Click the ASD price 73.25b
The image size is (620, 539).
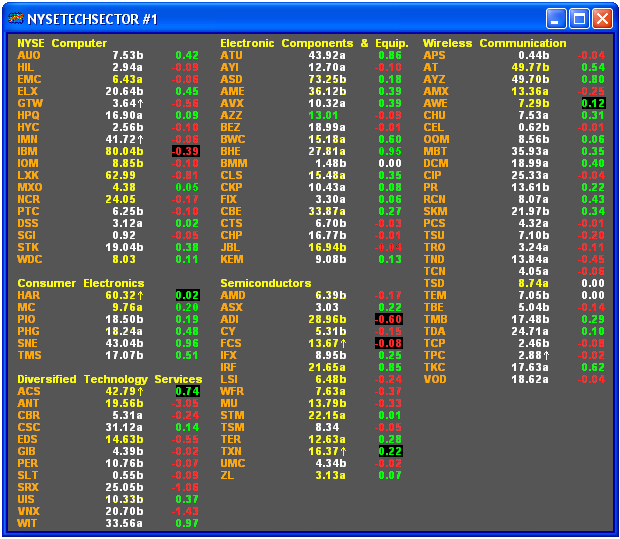pos(327,79)
